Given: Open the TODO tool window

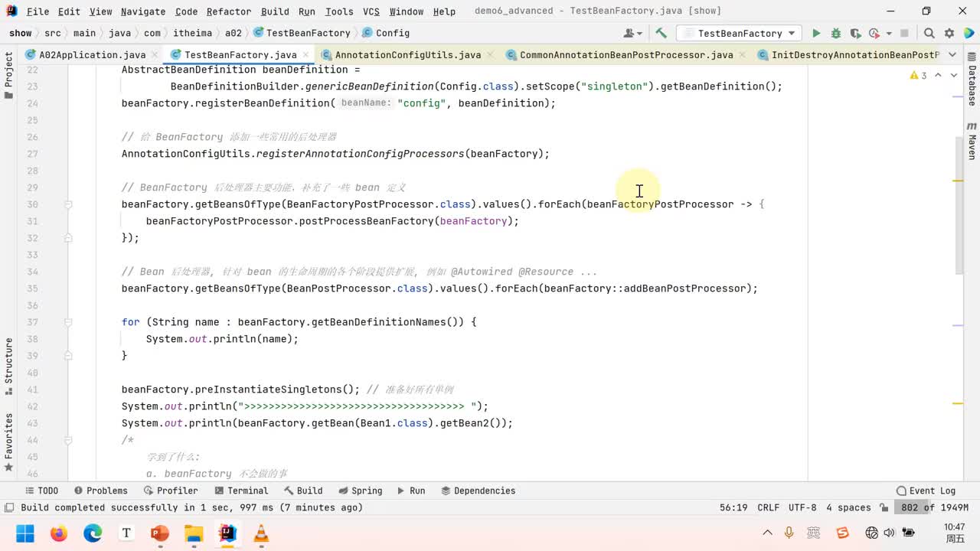Looking at the screenshot, I should pos(41,491).
